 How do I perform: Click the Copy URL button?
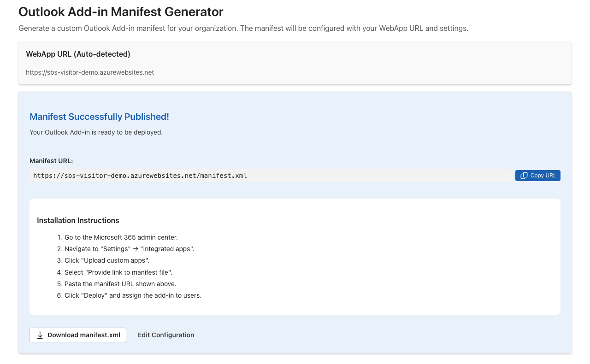point(537,176)
